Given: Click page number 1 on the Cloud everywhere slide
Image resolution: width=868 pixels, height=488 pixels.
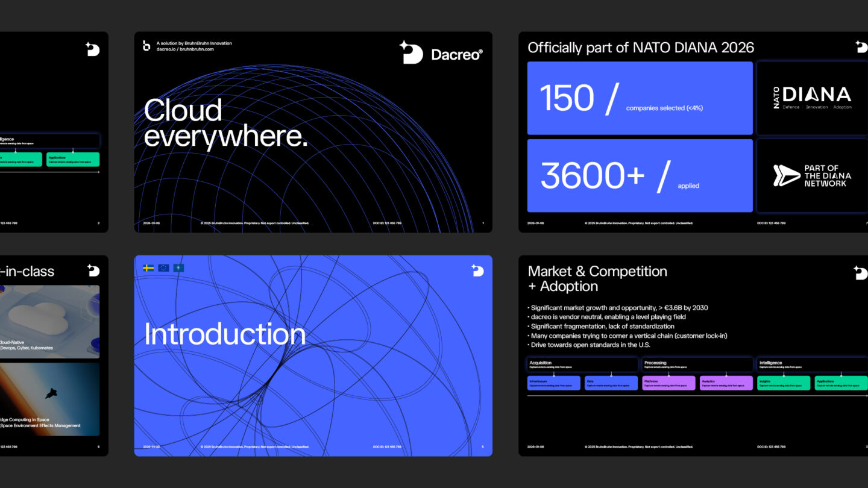Looking at the screenshot, I should (483, 223).
